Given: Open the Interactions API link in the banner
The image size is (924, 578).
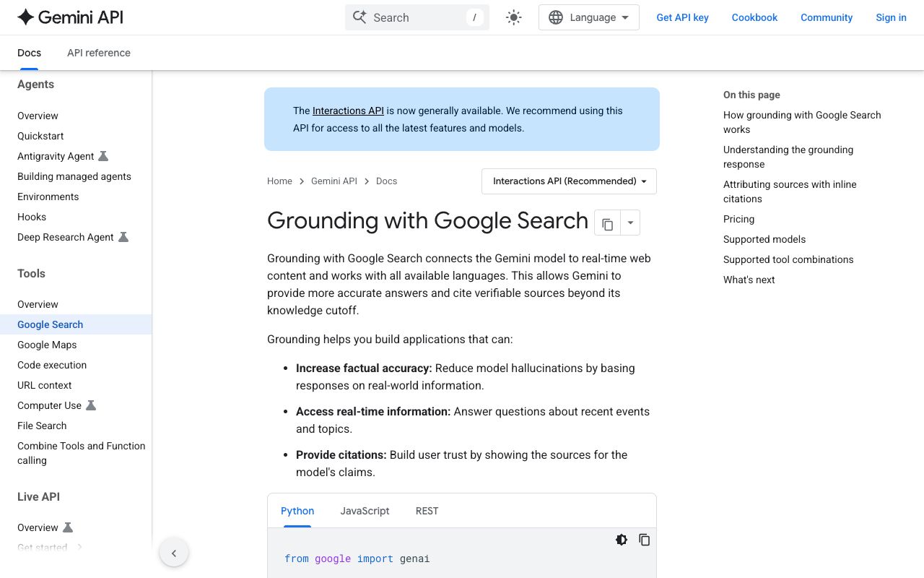Looking at the screenshot, I should coord(348,111).
